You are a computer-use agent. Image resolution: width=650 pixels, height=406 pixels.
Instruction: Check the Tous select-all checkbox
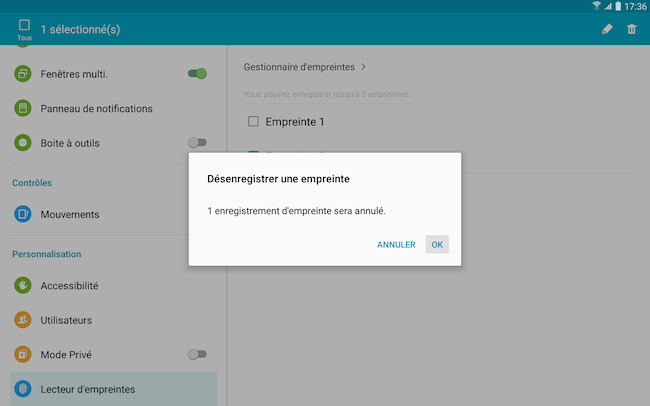coord(24,25)
